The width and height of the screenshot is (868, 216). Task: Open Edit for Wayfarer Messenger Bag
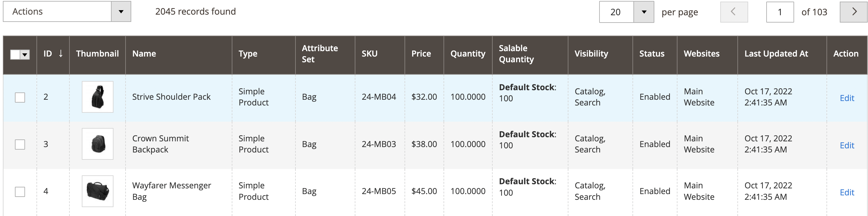[847, 192]
